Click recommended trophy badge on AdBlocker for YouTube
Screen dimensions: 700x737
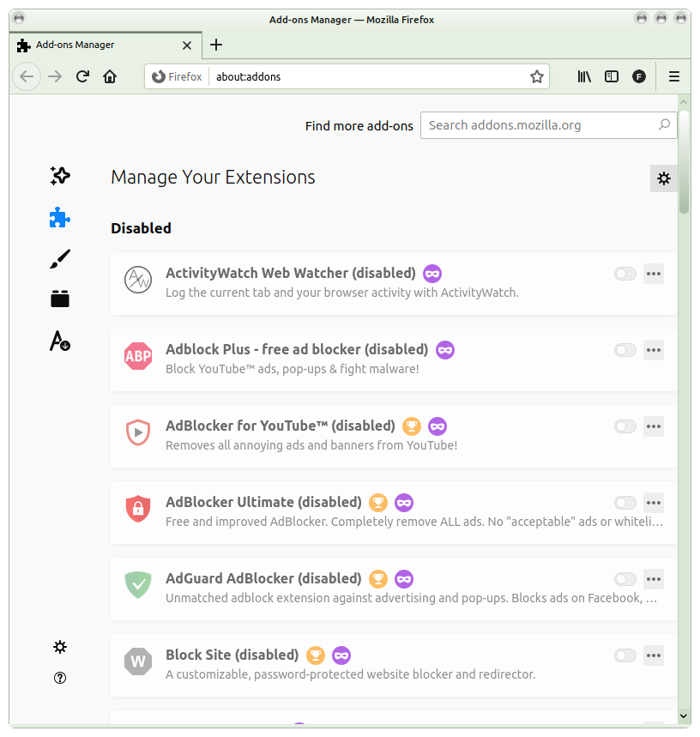tap(412, 426)
